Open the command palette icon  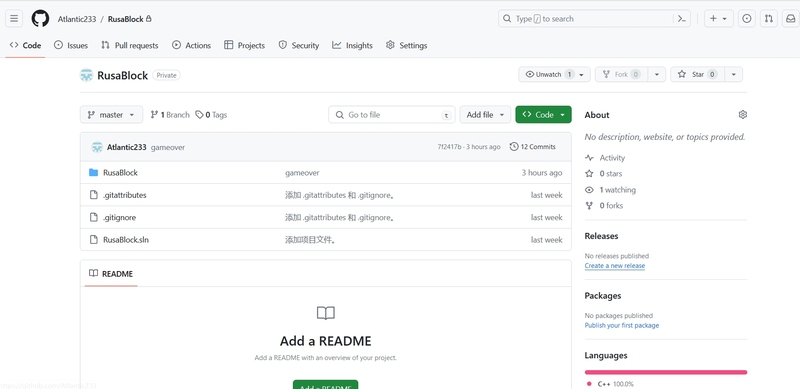point(681,19)
